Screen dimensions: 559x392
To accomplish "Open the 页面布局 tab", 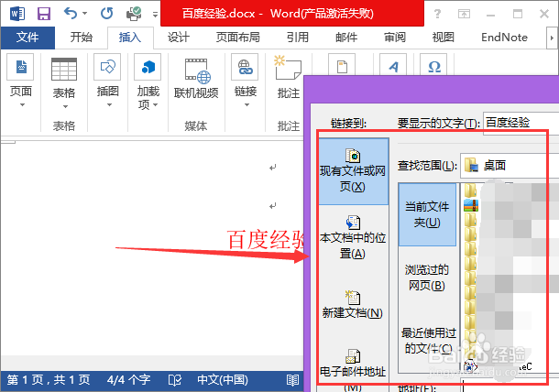I will pos(237,37).
